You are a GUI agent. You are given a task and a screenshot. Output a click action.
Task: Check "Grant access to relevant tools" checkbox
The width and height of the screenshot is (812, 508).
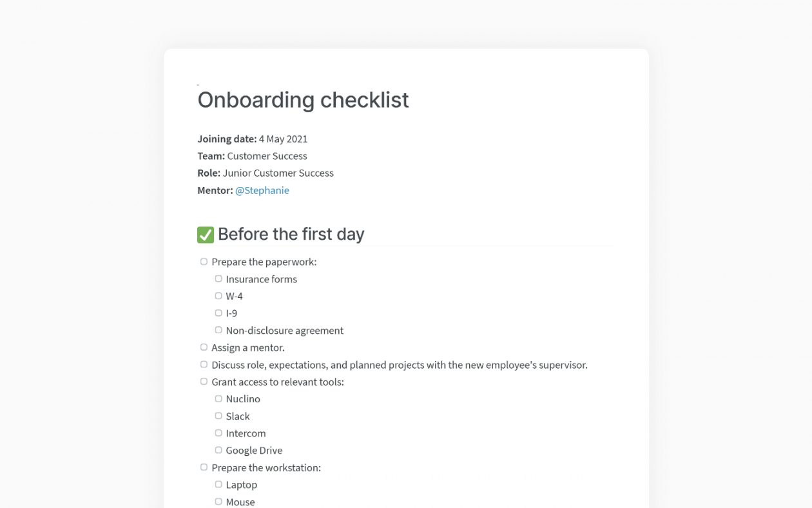click(204, 382)
